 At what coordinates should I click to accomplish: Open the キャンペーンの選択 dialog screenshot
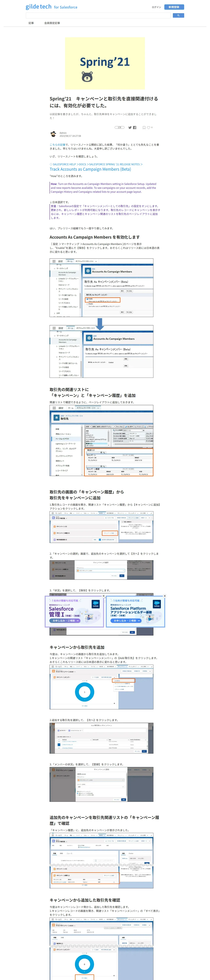pos(101,570)
